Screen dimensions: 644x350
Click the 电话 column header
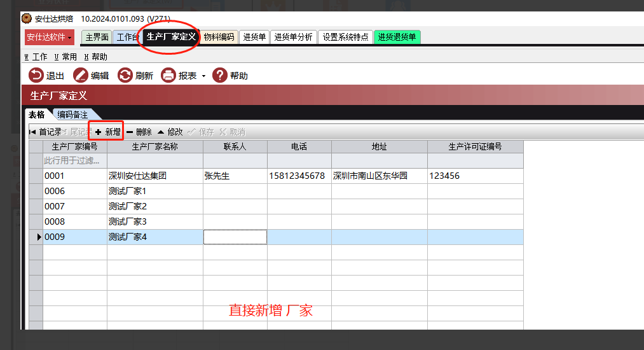(x=299, y=147)
